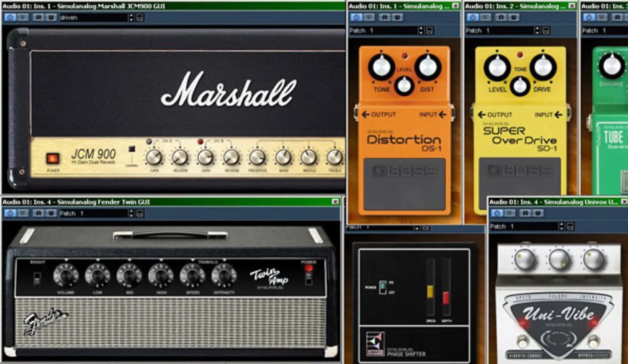Click the preset stepper arrows in Marshall window
This screenshot has width=628, height=364.
click(131, 17)
